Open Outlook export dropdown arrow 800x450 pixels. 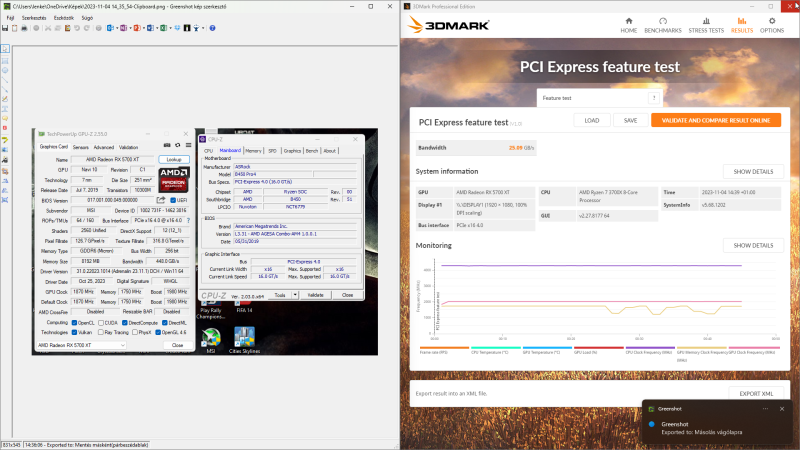point(117,28)
